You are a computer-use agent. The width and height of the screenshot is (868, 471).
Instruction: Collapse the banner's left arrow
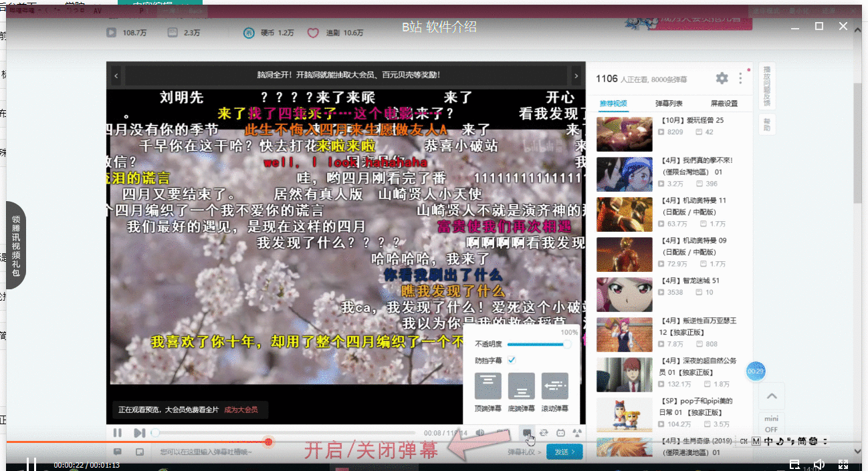pos(116,75)
